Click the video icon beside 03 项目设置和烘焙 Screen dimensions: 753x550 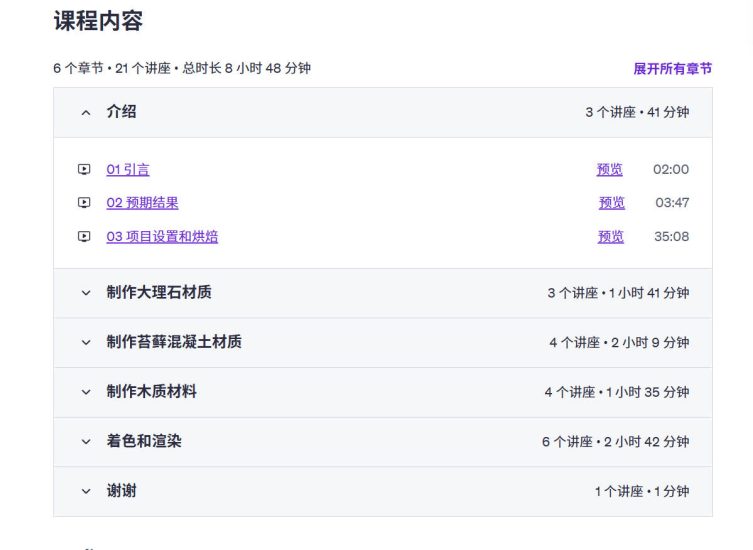coord(84,236)
